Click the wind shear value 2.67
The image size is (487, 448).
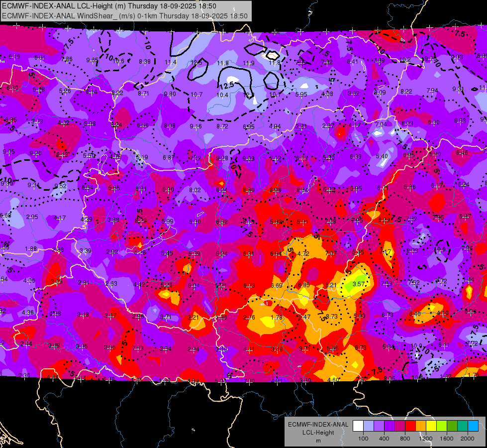click(328, 125)
